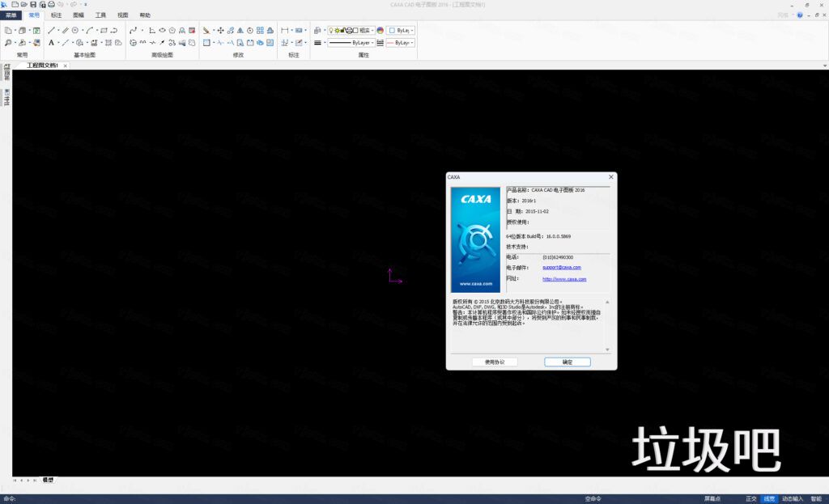This screenshot has width=829, height=504.
Task: Activate the Move tool in Modify group
Action: [x=220, y=30]
